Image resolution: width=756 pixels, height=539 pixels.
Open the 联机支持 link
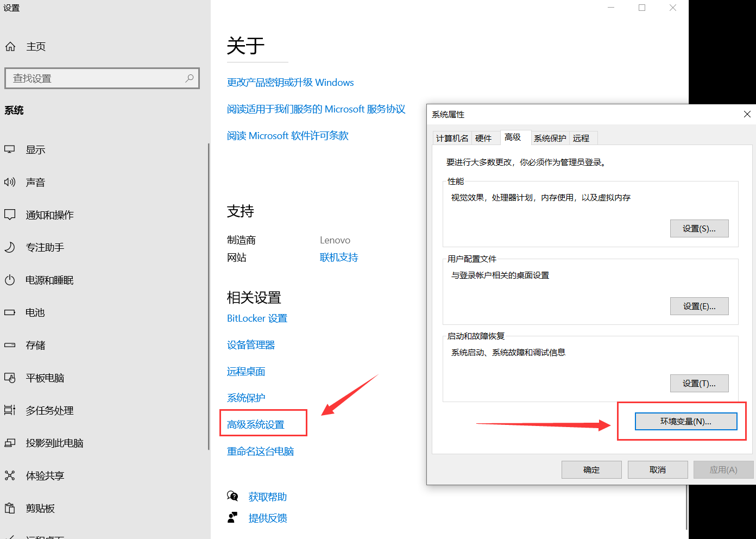pyautogui.click(x=339, y=258)
